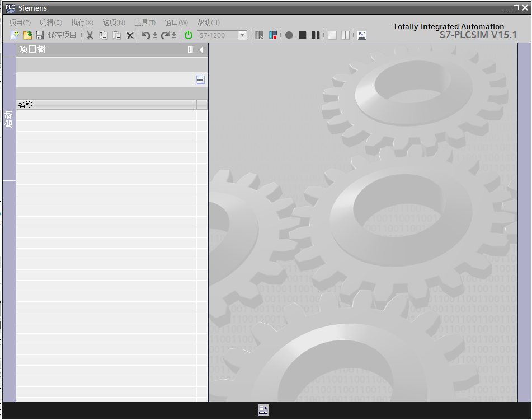The height and width of the screenshot is (420, 532).
Task: Split the editor area vertically
Action: click(346, 35)
